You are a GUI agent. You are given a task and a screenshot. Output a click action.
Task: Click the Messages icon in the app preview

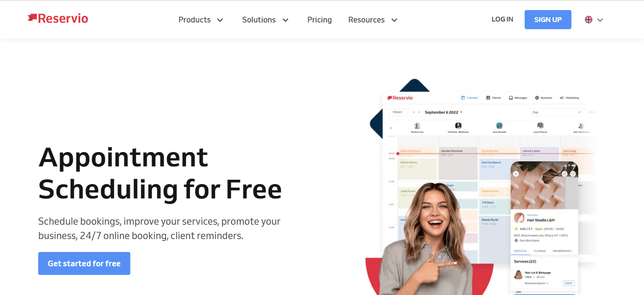(x=511, y=98)
